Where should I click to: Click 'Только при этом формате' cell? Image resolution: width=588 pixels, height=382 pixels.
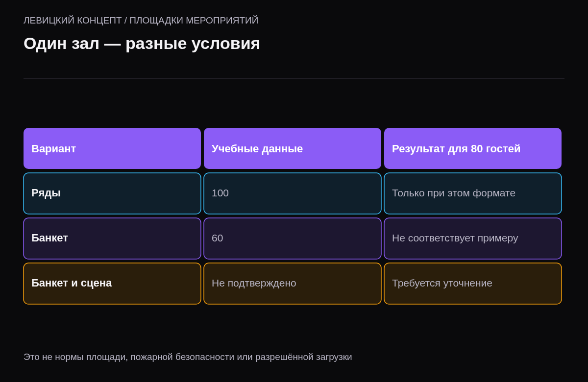tap(473, 193)
